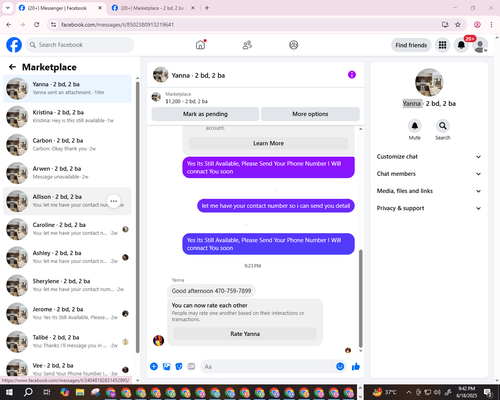The height and width of the screenshot is (400, 500).
Task: Click the Facebook logo
Action: coord(14,45)
